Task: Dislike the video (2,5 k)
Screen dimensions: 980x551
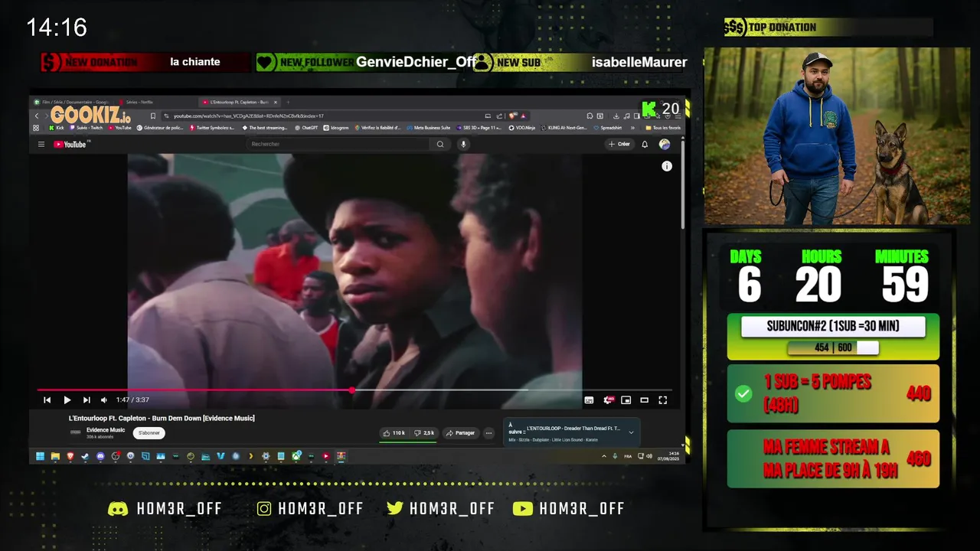Action: (x=424, y=433)
